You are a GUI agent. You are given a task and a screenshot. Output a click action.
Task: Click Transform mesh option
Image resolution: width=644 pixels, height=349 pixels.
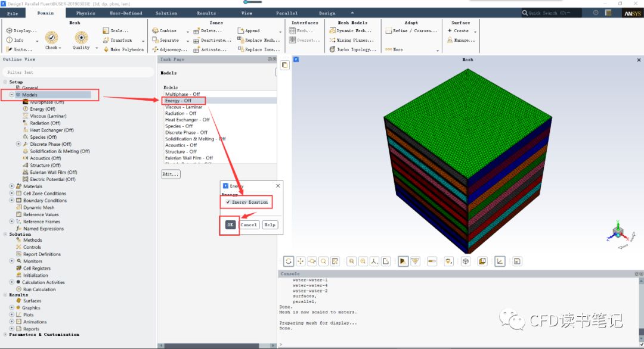117,40
